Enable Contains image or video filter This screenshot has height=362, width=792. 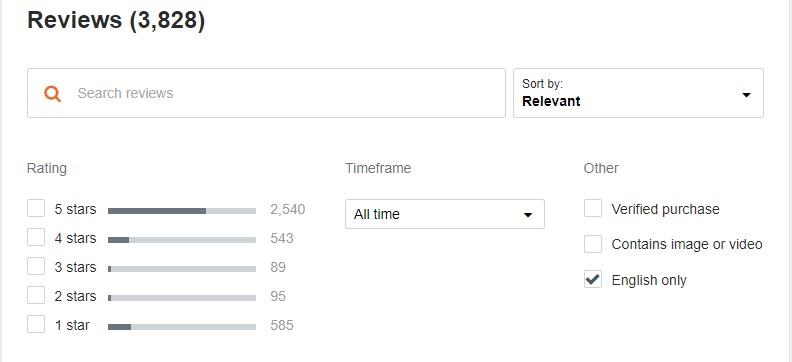pyautogui.click(x=593, y=244)
